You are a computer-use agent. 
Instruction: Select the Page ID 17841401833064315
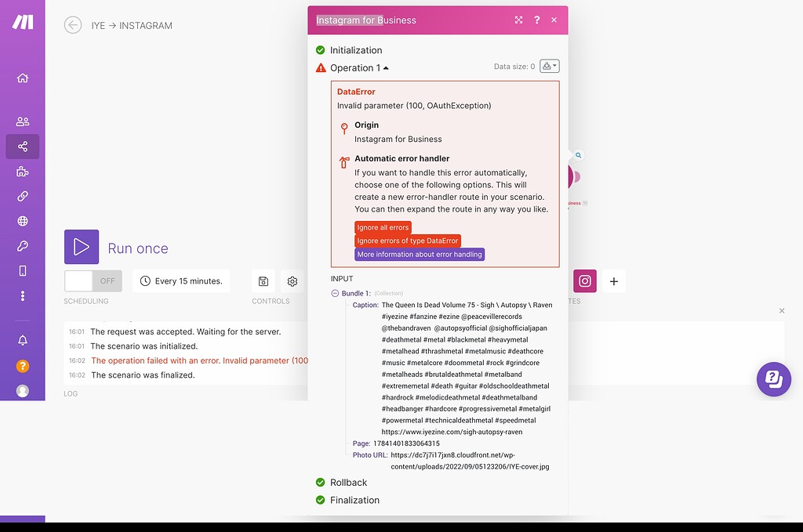coord(406,443)
